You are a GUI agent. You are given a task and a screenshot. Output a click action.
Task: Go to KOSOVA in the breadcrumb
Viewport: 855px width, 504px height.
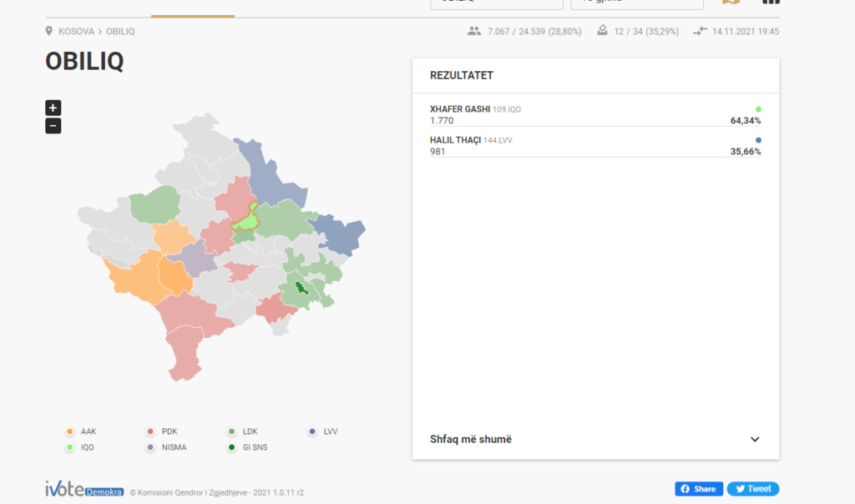(x=76, y=32)
